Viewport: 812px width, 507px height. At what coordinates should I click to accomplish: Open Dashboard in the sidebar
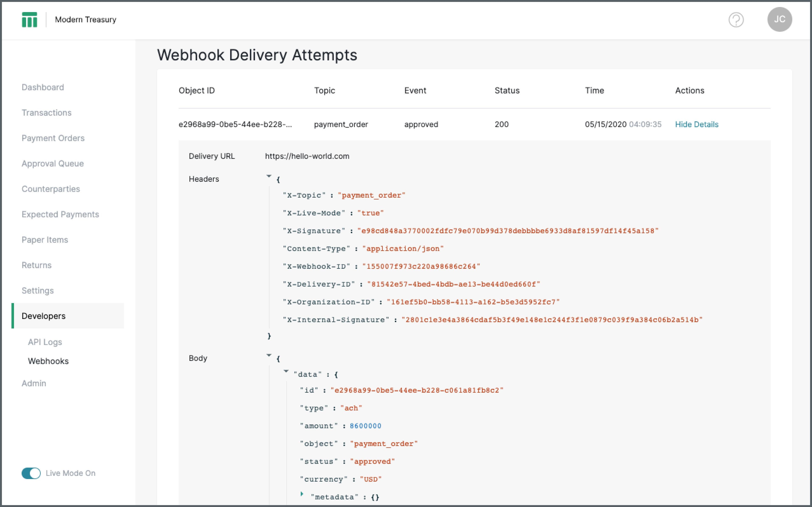tap(43, 87)
